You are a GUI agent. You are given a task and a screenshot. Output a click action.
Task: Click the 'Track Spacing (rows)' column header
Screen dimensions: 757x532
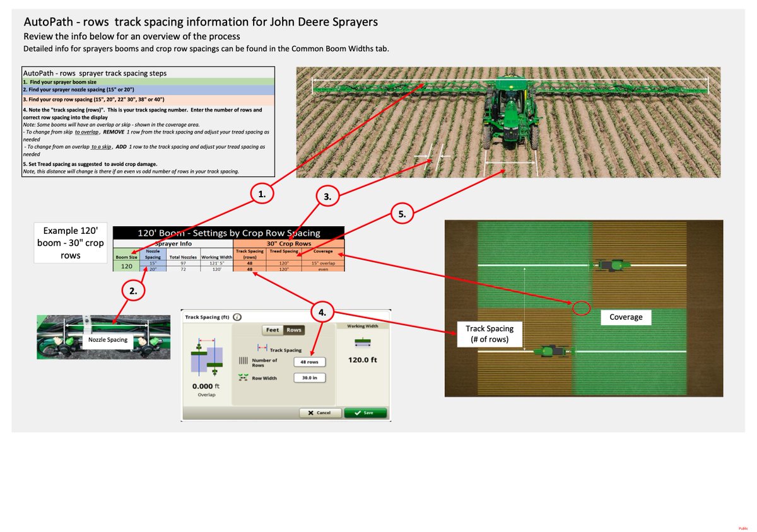point(249,254)
